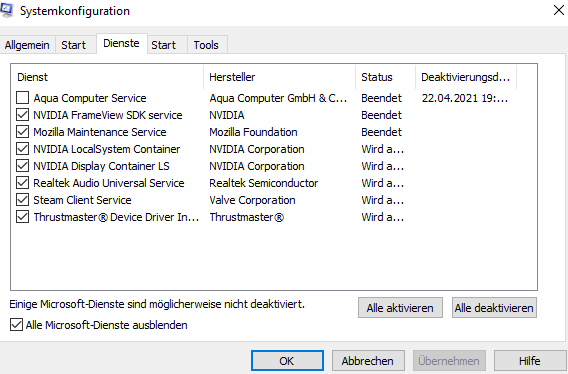Click the Realtek Semiconductor manufacturer cell
Image resolution: width=568 pixels, height=374 pixels.
point(264,183)
